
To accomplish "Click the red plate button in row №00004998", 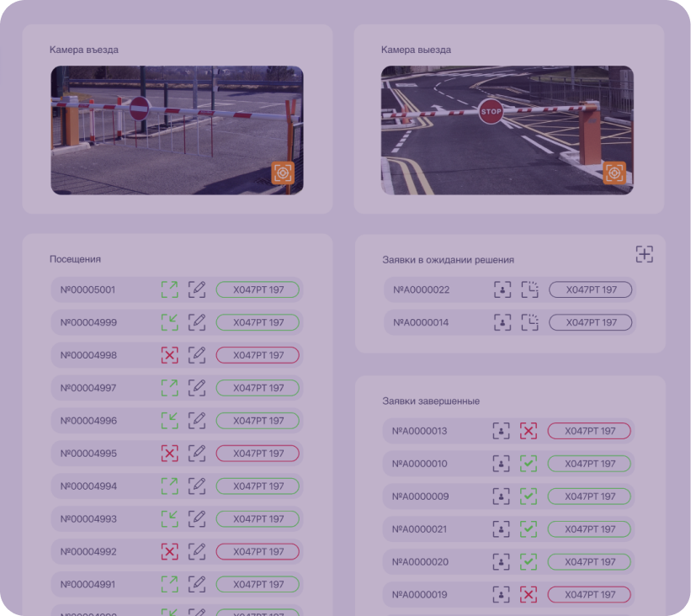I will tap(258, 355).
